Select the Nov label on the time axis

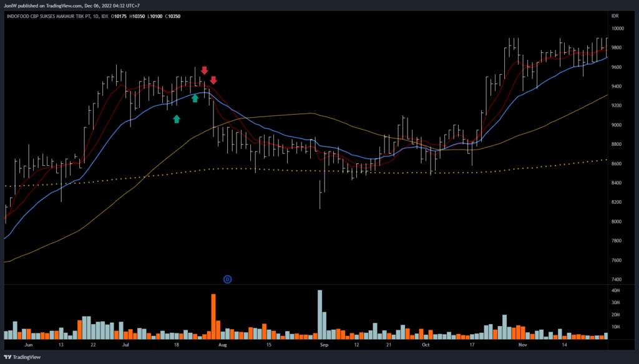coord(523,344)
